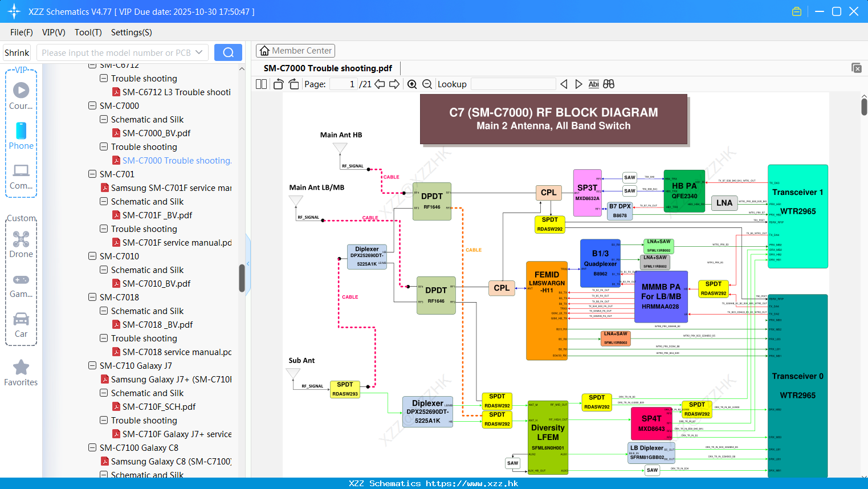The image size is (868, 489).
Task: Click the PDF viewer vertical scrollbar
Action: (864, 107)
